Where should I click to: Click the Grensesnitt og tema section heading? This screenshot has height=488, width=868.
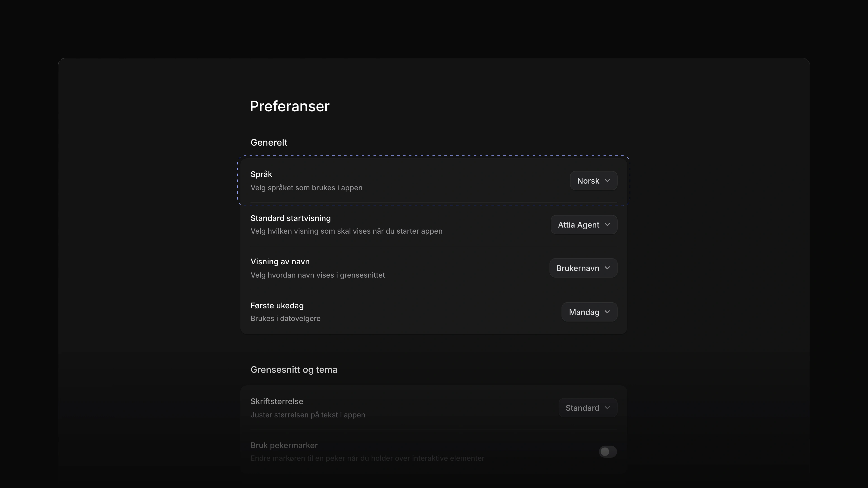pyautogui.click(x=294, y=370)
